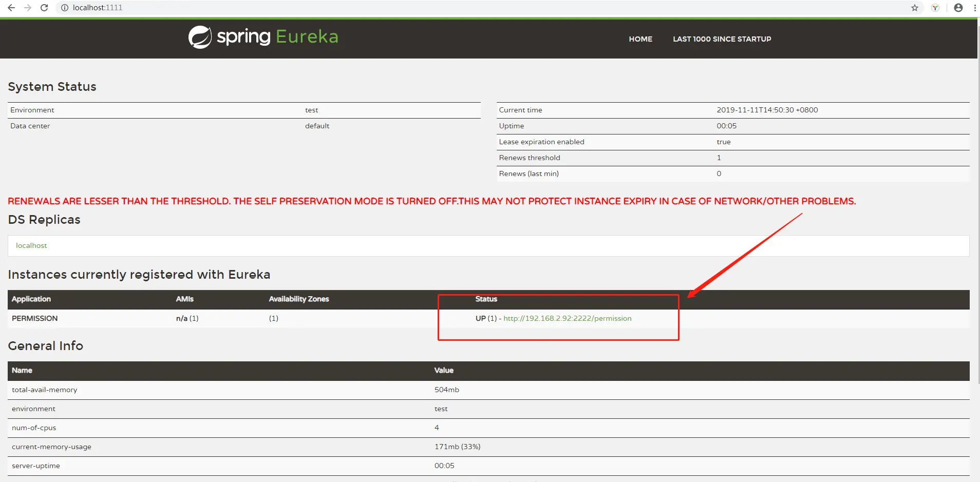Viewport: 980px width, 482px height.
Task: Reload the page with refresh icon
Action: coord(44,8)
